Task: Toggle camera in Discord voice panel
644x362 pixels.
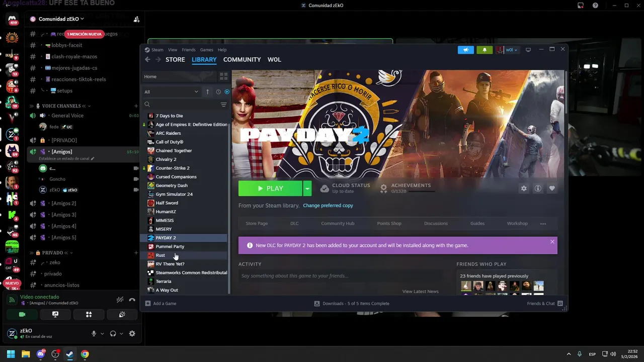Action: [x=22, y=314]
